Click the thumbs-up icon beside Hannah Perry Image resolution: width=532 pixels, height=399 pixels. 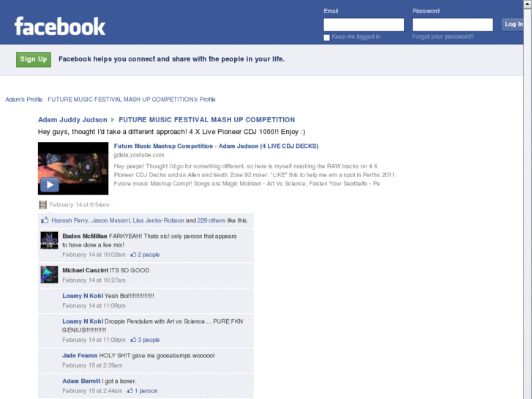45,220
